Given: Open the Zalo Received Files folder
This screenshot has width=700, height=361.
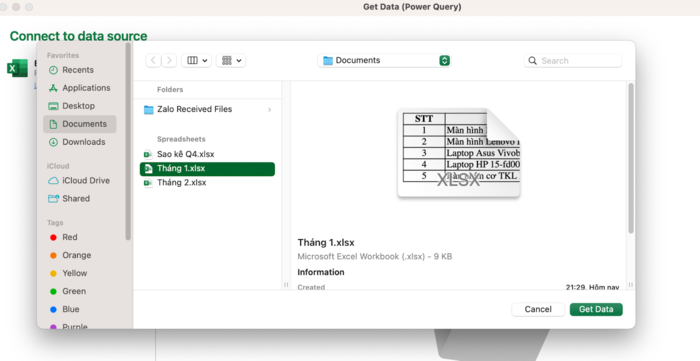Looking at the screenshot, I should 208,109.
